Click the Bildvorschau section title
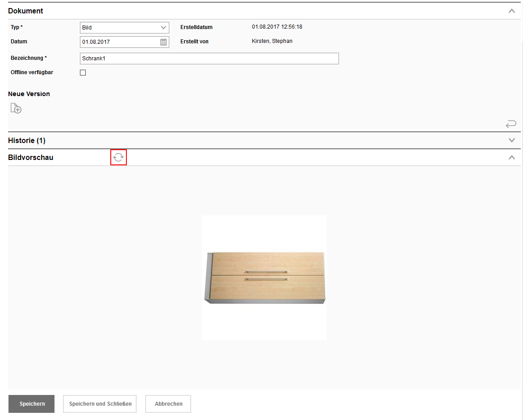523x420 pixels. point(31,157)
